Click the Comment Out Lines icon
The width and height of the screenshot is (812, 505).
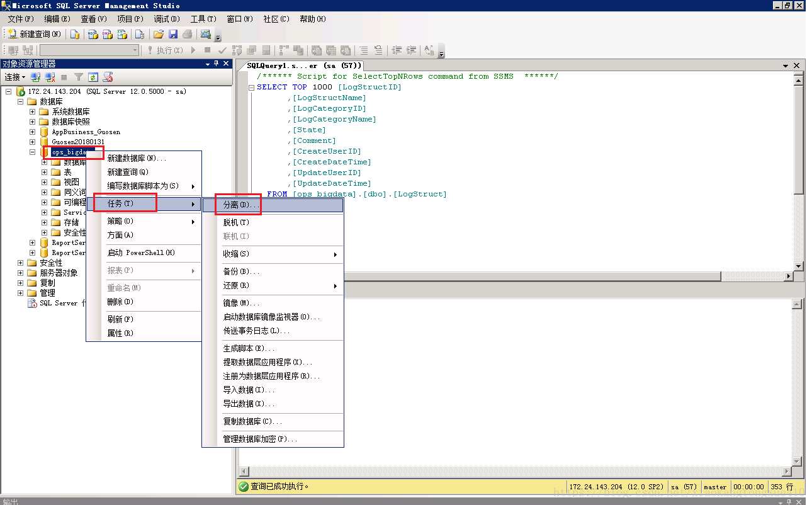(364, 50)
